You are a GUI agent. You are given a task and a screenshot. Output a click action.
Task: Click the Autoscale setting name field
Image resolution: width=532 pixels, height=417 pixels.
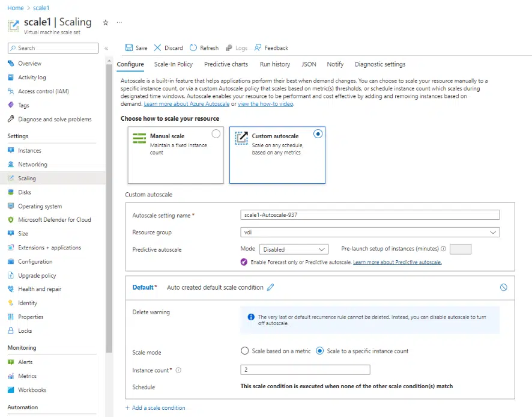(370, 215)
